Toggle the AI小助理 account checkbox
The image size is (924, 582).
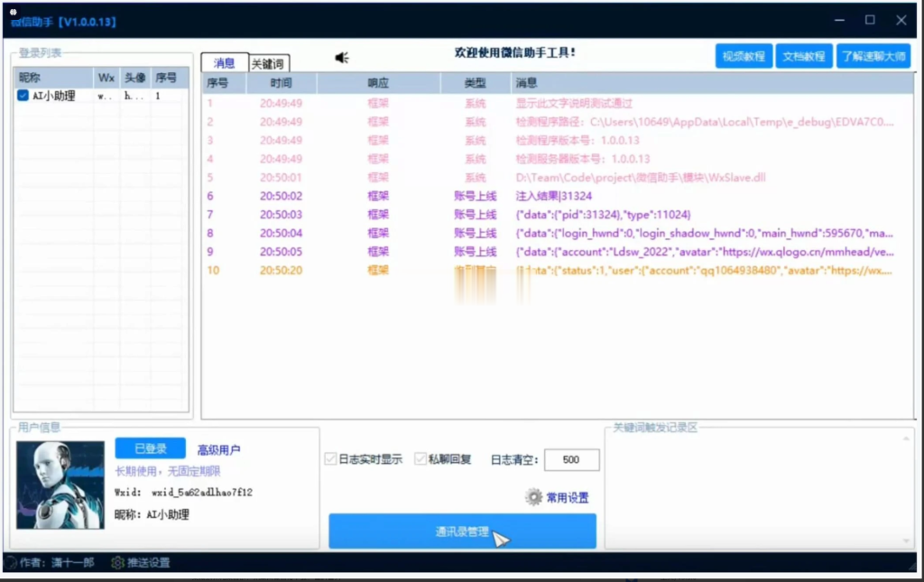click(x=23, y=96)
